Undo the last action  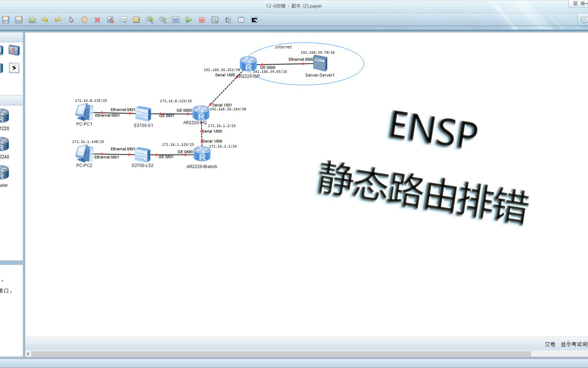pyautogui.click(x=45, y=20)
